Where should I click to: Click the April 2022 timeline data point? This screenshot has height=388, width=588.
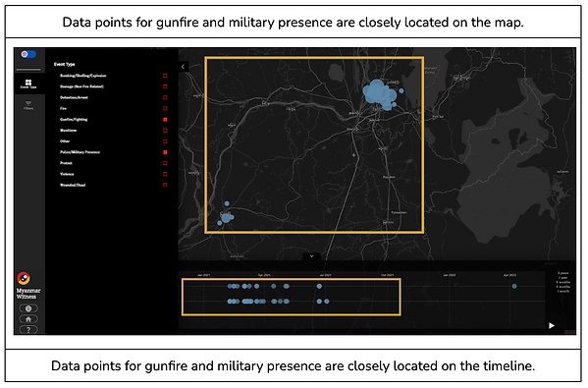(x=514, y=286)
